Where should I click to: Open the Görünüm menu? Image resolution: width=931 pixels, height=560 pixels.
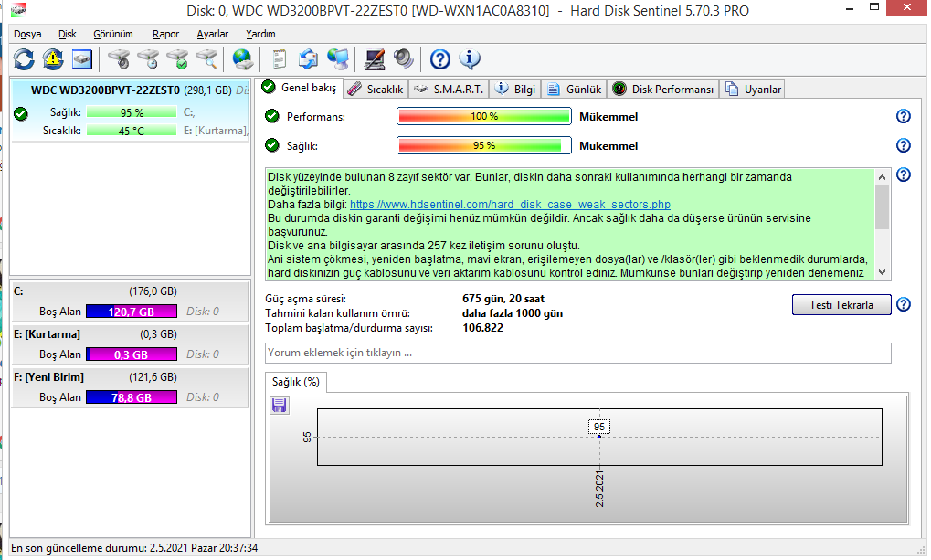(x=112, y=34)
